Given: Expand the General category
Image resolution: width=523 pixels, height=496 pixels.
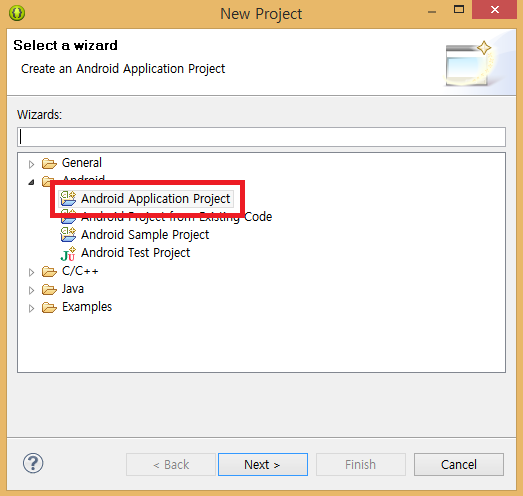Looking at the screenshot, I should (x=31, y=164).
